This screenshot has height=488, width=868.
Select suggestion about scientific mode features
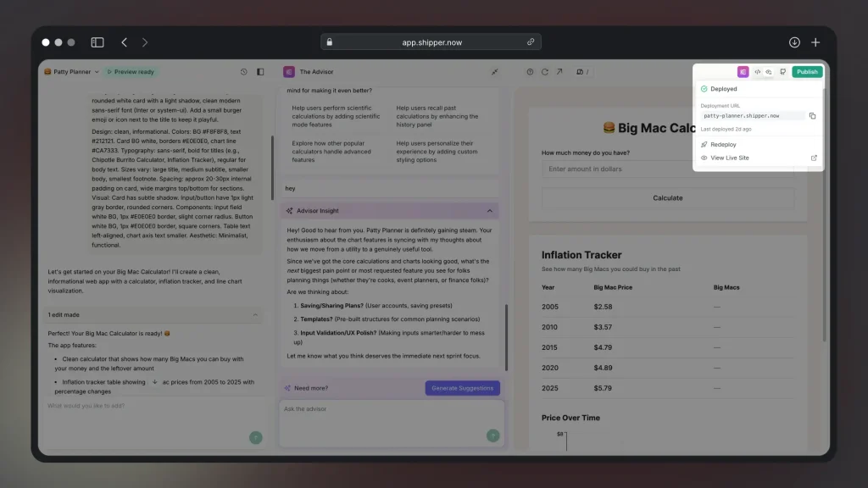pos(336,116)
